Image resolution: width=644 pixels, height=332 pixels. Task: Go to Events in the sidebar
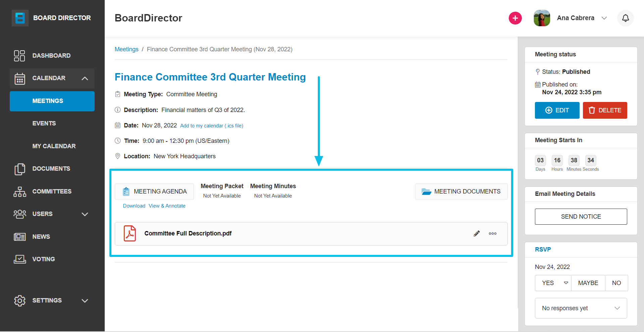44,123
